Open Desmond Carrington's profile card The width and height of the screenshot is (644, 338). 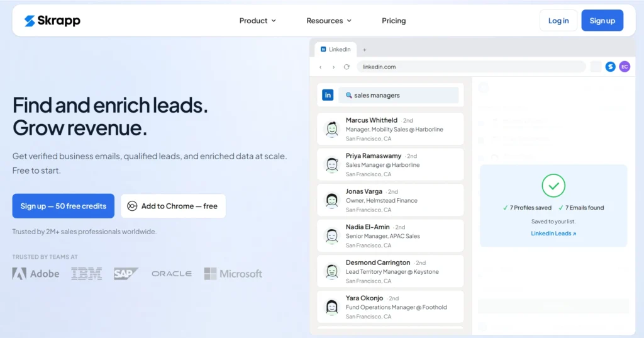pyautogui.click(x=390, y=271)
